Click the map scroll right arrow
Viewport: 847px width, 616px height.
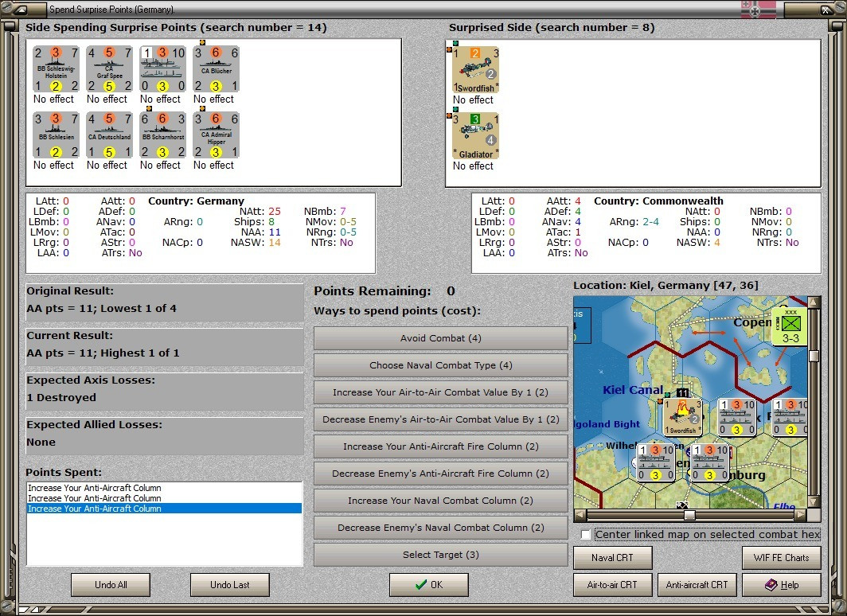coord(801,515)
